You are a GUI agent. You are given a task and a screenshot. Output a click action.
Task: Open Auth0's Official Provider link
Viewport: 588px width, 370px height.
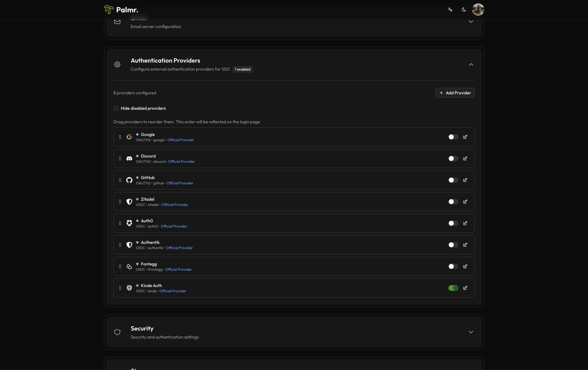pos(174,226)
